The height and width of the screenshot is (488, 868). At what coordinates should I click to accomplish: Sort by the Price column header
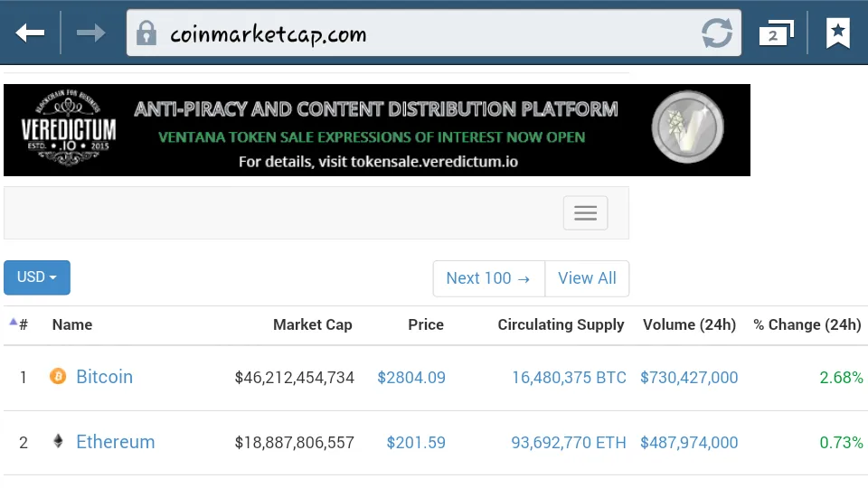(x=426, y=324)
